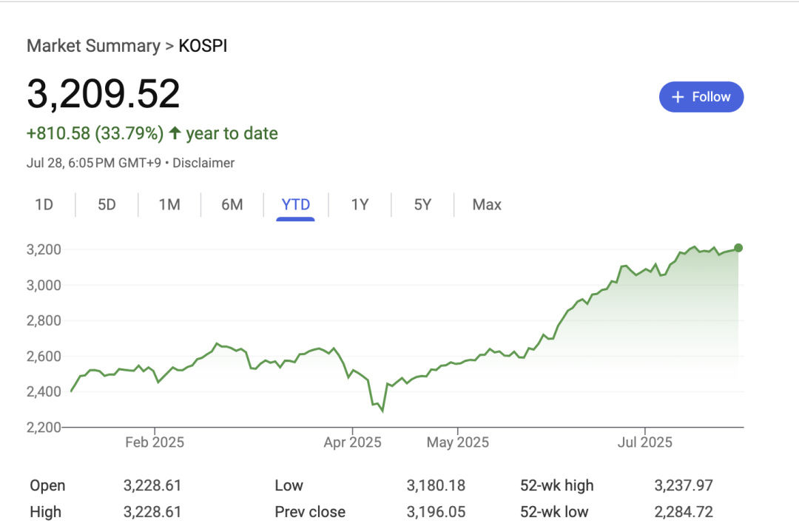Open the 6M chart range
The width and height of the screenshot is (799, 532).
point(232,204)
